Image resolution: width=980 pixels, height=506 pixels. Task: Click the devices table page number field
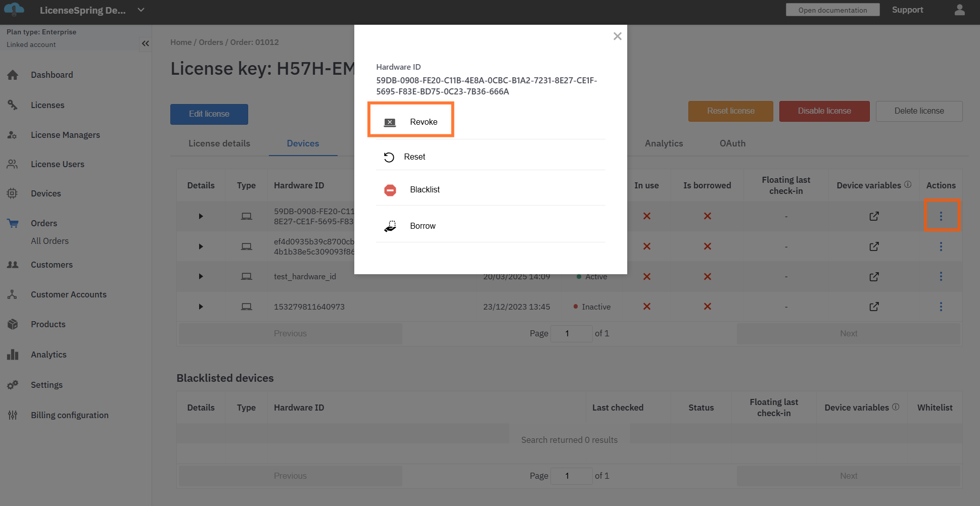pos(571,334)
